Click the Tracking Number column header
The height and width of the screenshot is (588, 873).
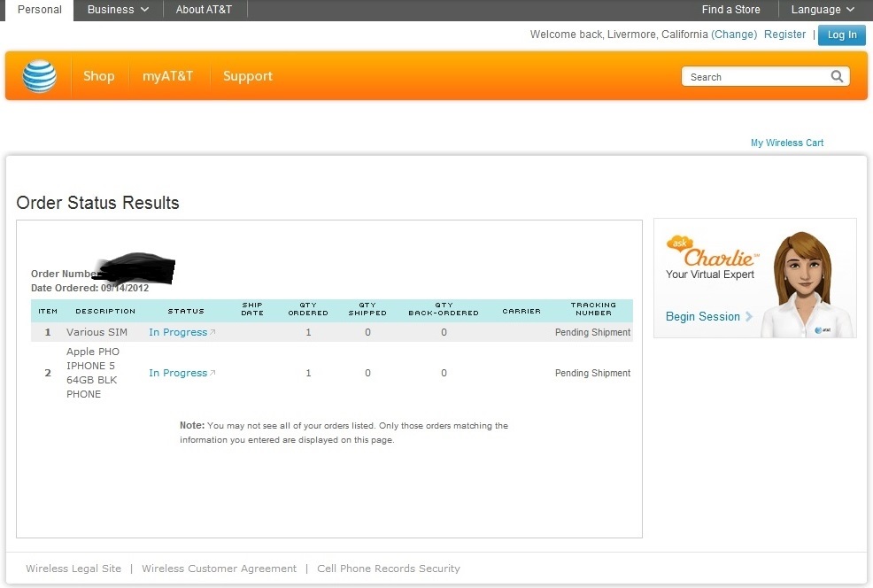pyautogui.click(x=593, y=309)
